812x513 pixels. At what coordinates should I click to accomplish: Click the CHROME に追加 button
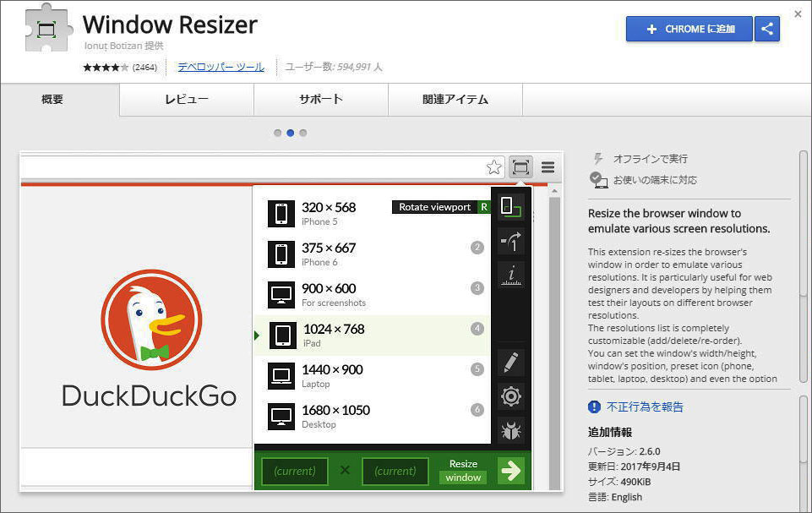(x=689, y=29)
